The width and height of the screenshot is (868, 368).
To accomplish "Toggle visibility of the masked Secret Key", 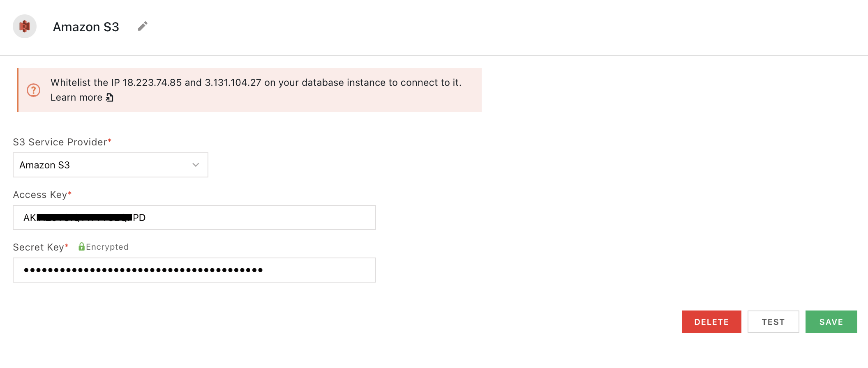I will click(x=194, y=270).
